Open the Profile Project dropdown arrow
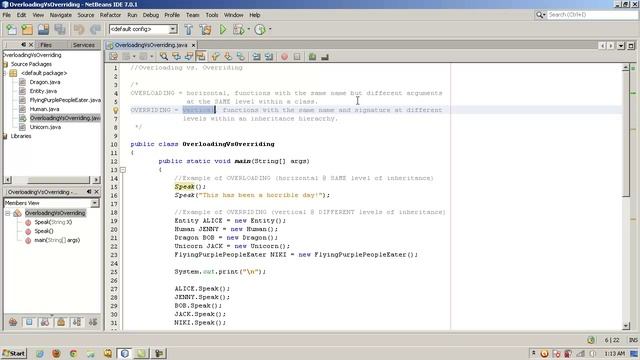This screenshot has height=360, width=640. (x=270, y=29)
